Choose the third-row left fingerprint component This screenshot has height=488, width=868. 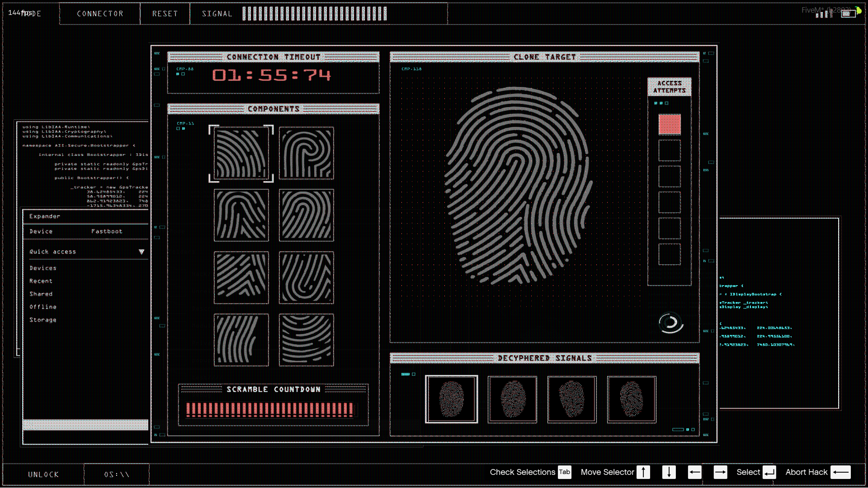tap(241, 277)
